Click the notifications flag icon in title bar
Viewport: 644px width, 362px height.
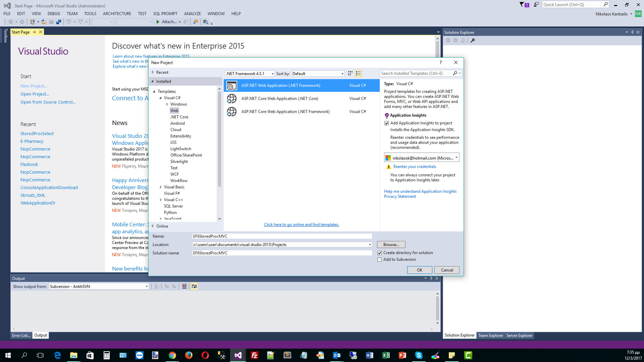click(x=524, y=5)
